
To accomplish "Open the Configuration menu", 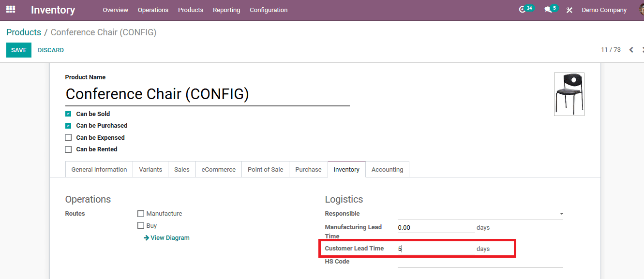I will [269, 10].
